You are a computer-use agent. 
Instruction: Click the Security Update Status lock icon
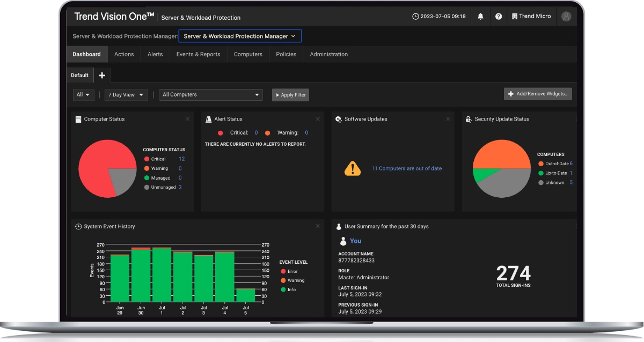click(469, 119)
